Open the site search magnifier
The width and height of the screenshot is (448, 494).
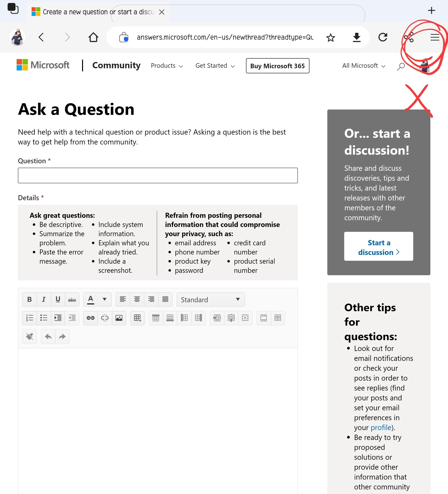pos(401,66)
